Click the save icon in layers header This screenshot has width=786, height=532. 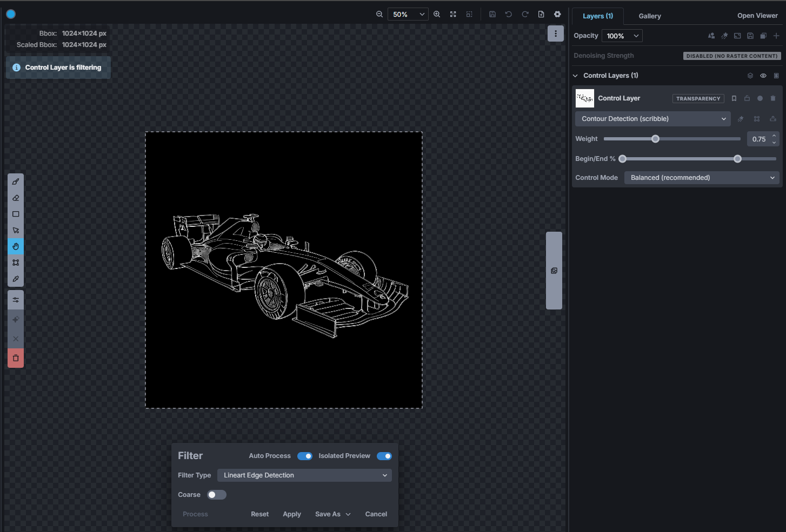(750, 36)
